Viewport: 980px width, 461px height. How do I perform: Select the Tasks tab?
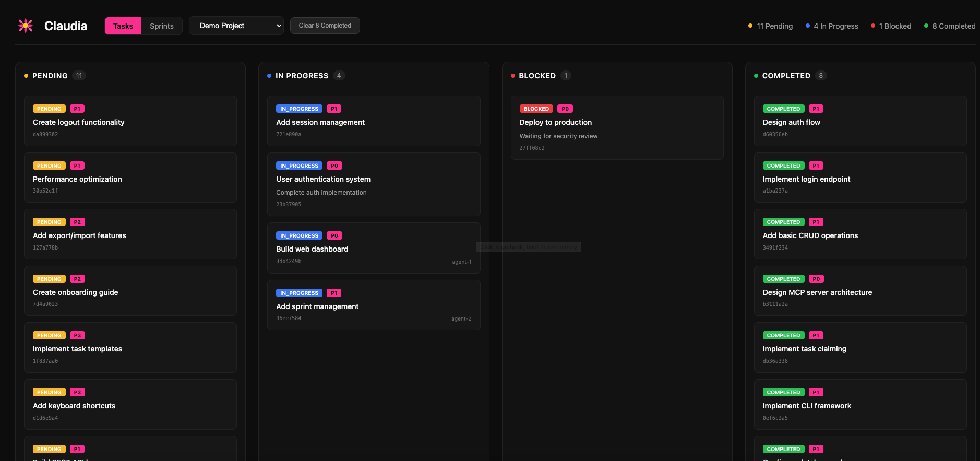[x=123, y=26]
